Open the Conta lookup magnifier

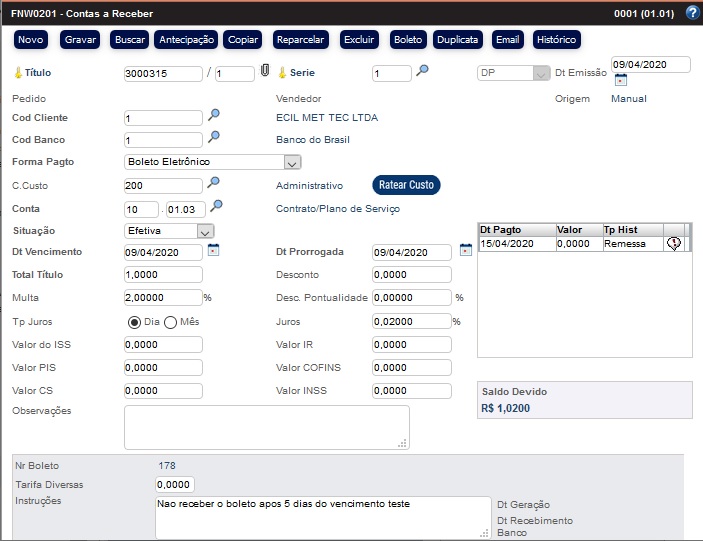(216, 207)
